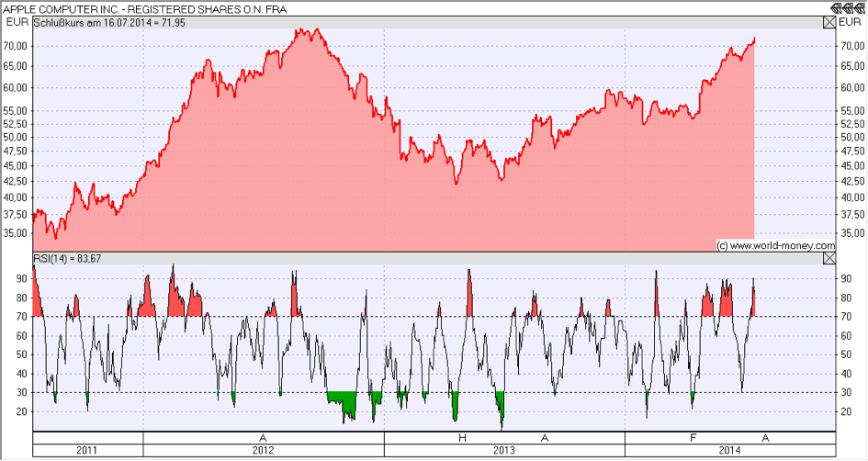868x461 pixels.
Task: Click the A event marker in 2014
Action: pos(766,438)
